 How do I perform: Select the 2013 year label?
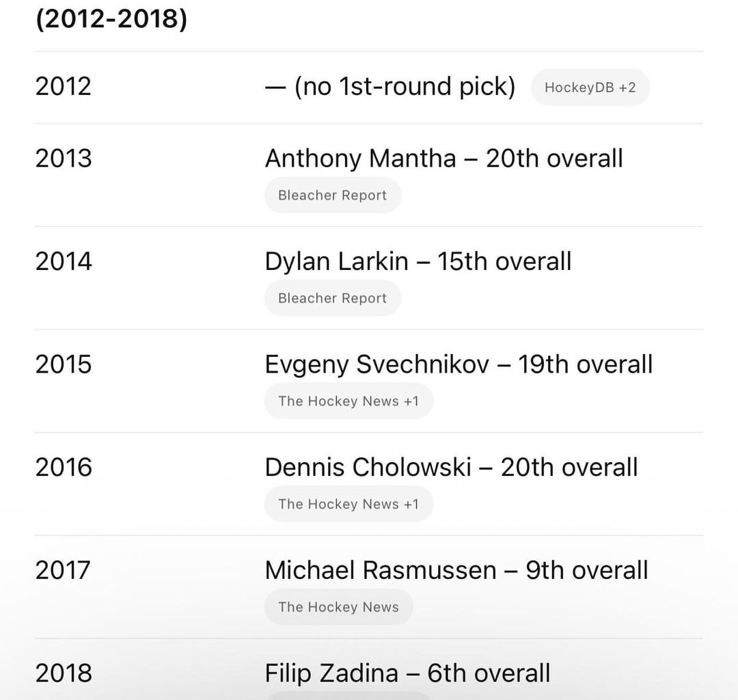(64, 158)
